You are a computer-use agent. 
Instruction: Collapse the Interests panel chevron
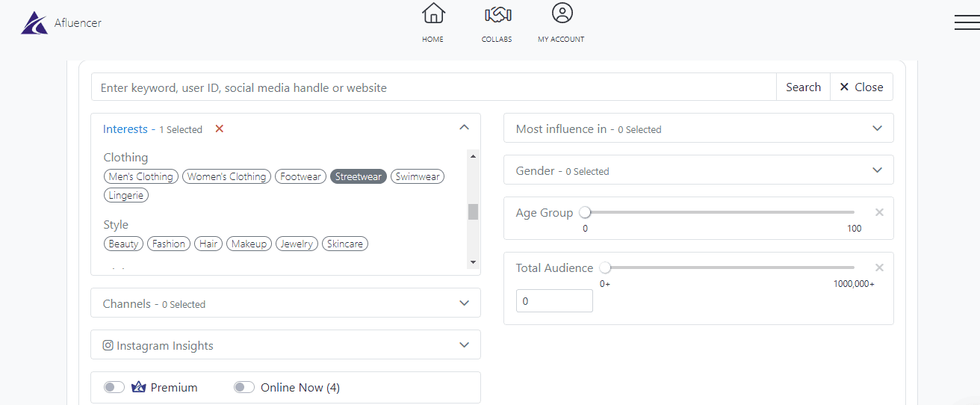[464, 128]
